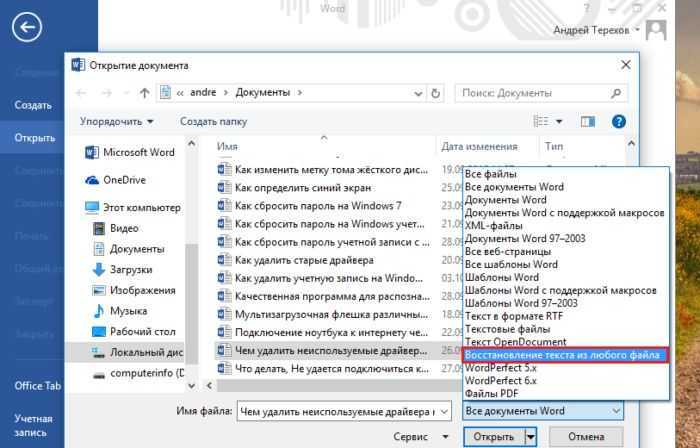This screenshot has width=700, height=448.
Task: Click the andre breadcrumb segment
Action: [x=203, y=92]
